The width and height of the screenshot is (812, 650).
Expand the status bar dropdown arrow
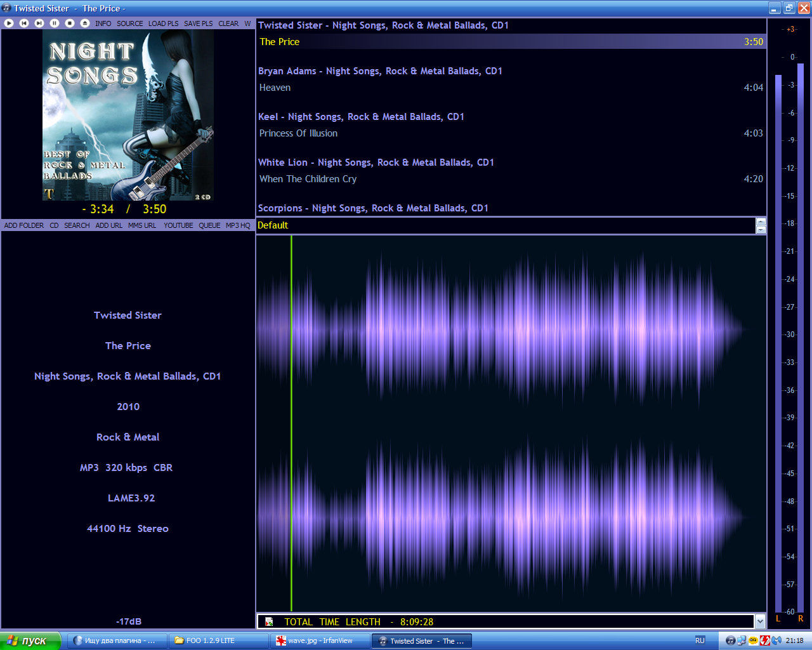point(760,622)
